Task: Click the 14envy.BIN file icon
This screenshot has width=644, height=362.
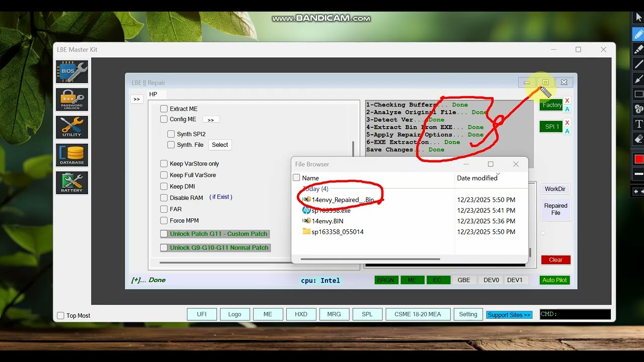Action: 306,221
